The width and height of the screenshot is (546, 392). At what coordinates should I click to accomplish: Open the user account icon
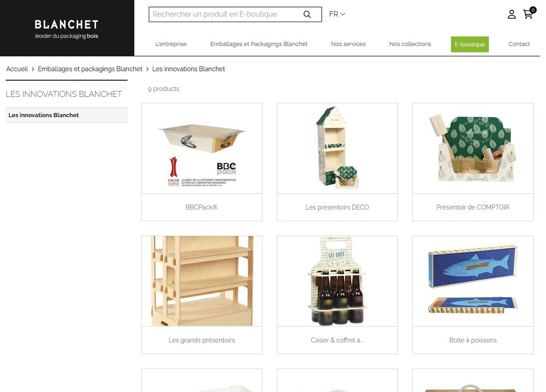click(x=512, y=14)
